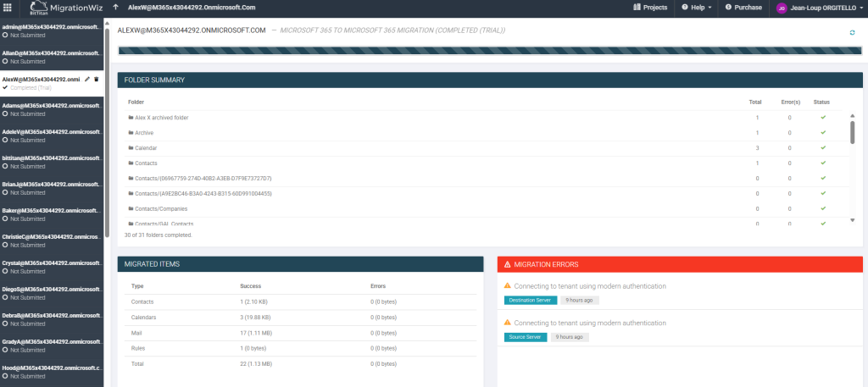The image size is (868, 387).
Task: Click the Destination Server tag
Action: [x=531, y=301]
